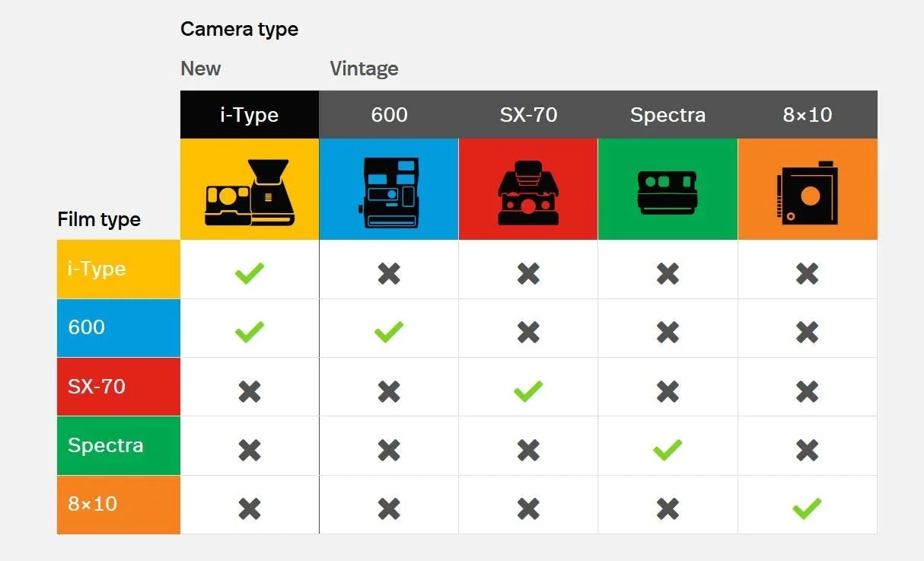Click X mark for SX-70 film in i-Type camera
Screen dimensions: 924x561
(249, 390)
